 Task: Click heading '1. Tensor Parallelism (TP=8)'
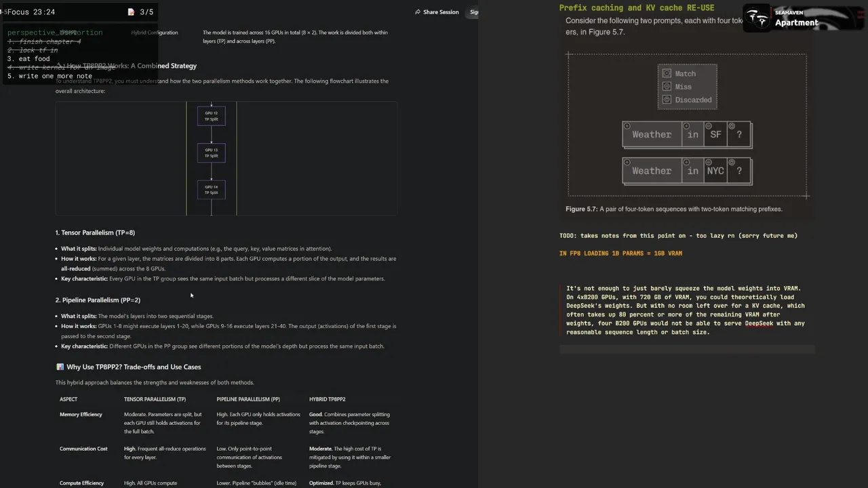(x=95, y=232)
